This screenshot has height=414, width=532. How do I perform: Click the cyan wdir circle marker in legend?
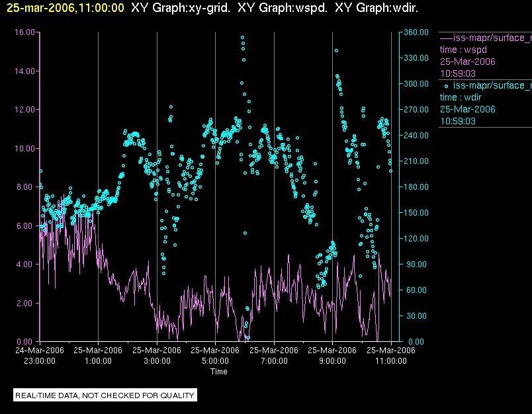click(447, 86)
